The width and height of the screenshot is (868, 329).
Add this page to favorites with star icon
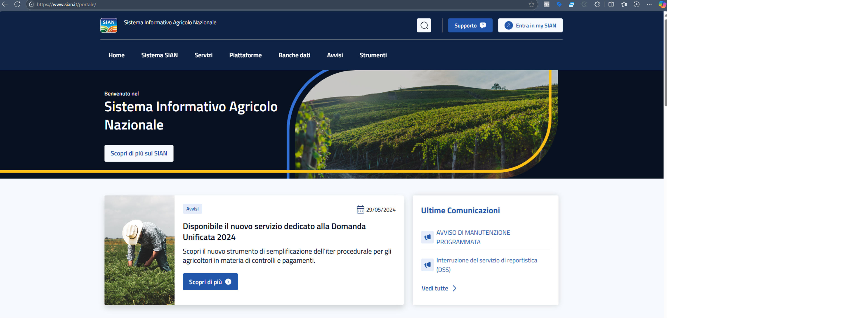pyautogui.click(x=531, y=4)
